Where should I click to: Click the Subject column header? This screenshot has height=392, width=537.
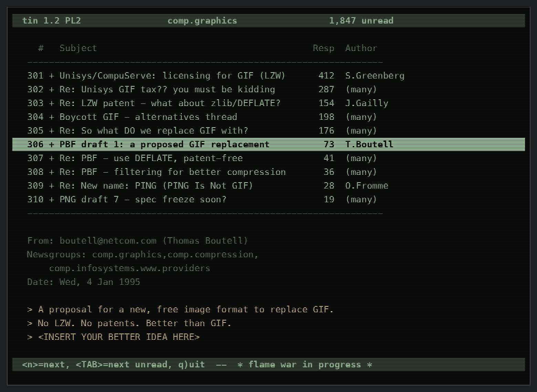tap(78, 48)
